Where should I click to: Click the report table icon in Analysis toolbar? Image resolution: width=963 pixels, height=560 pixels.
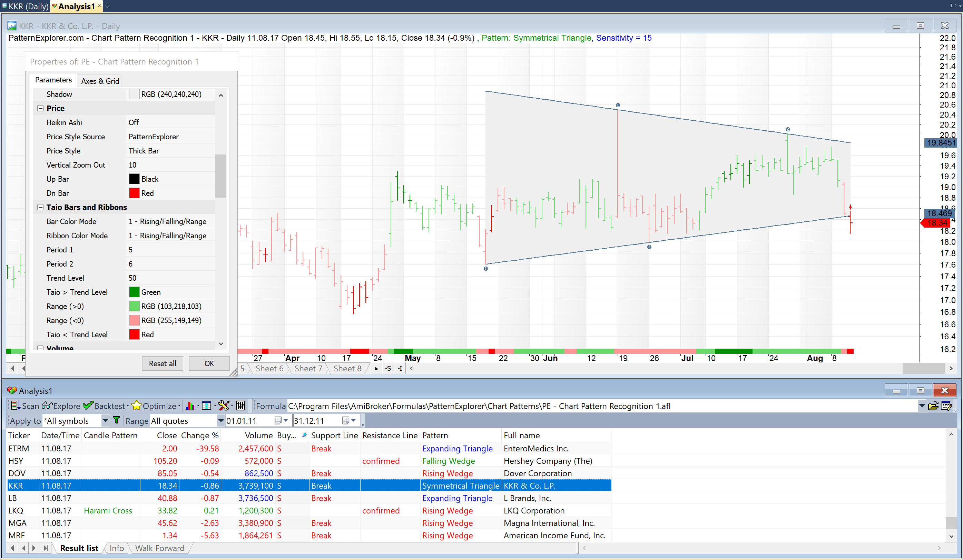pos(207,406)
